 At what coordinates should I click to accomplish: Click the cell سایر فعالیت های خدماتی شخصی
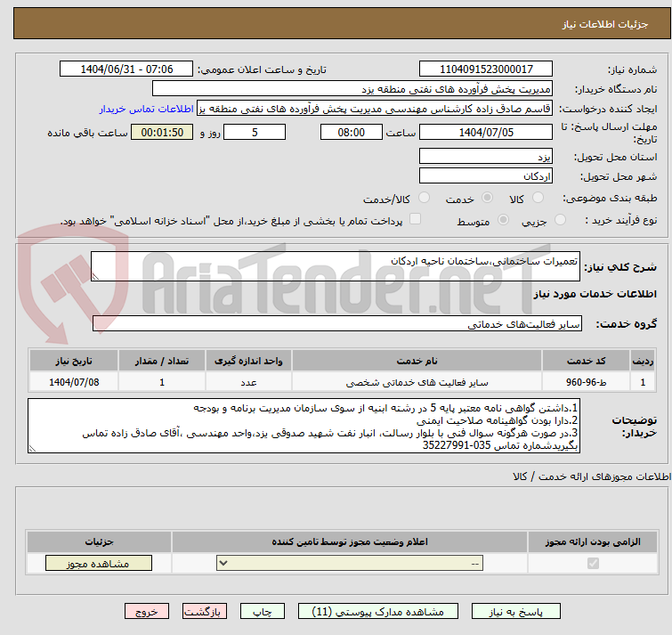click(417, 382)
